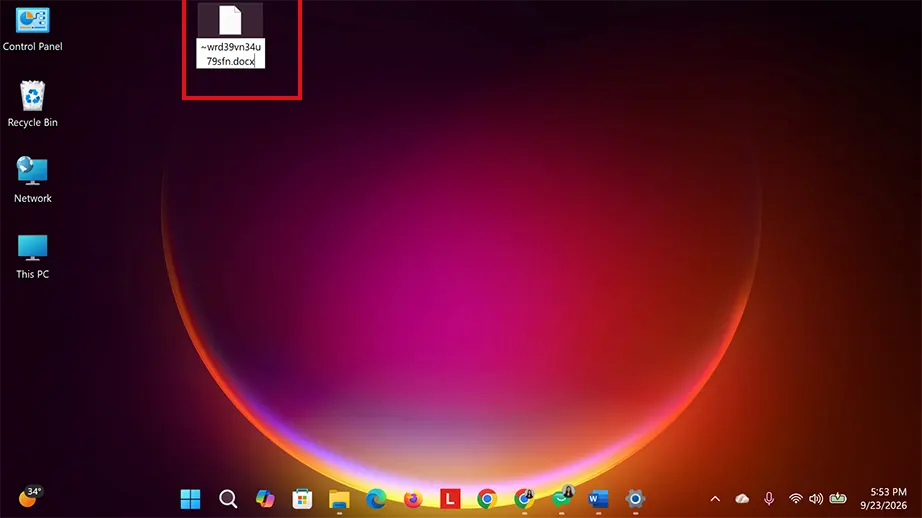Open Settings gear on the taskbar

tap(635, 499)
